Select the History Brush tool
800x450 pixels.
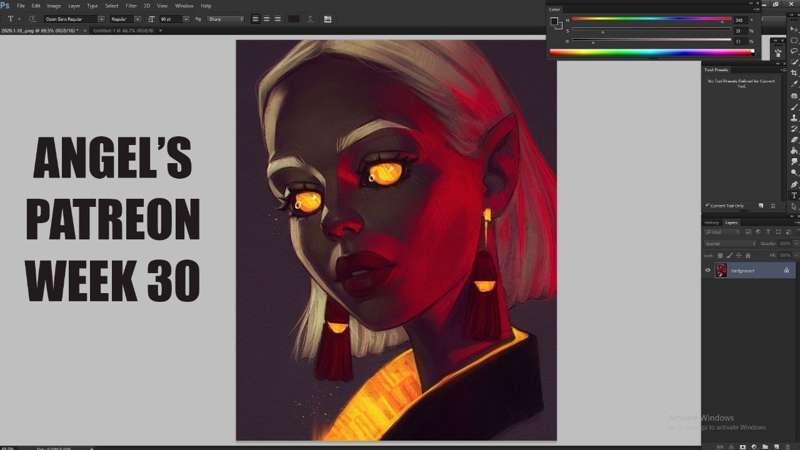click(794, 129)
